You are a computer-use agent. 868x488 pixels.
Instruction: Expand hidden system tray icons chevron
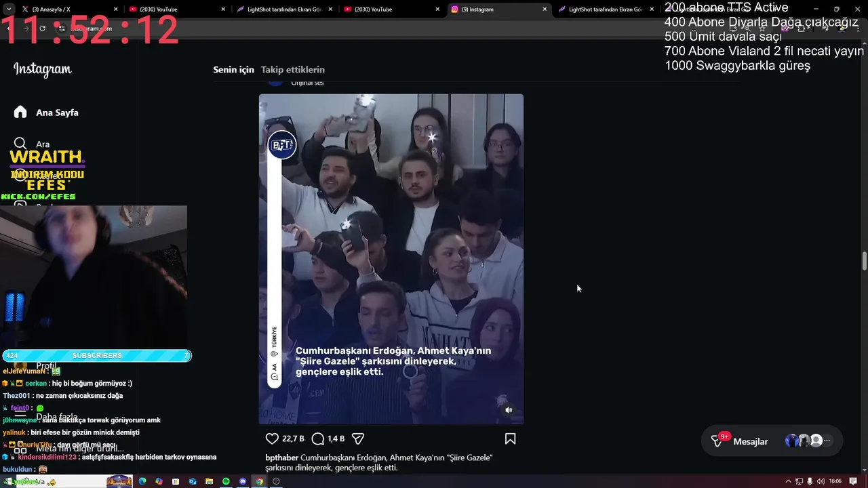pos(788,481)
